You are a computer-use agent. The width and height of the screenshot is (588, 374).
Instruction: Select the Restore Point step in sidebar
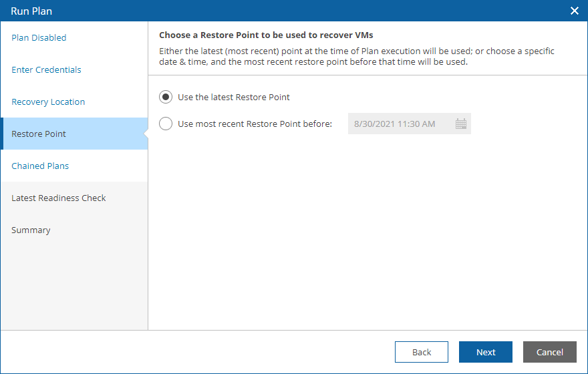pos(74,134)
